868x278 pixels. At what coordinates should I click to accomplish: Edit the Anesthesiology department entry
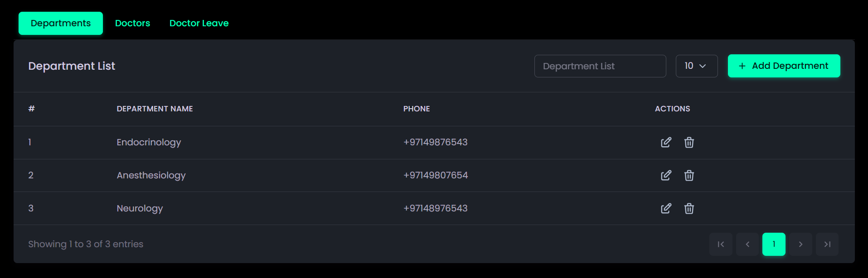tap(666, 176)
